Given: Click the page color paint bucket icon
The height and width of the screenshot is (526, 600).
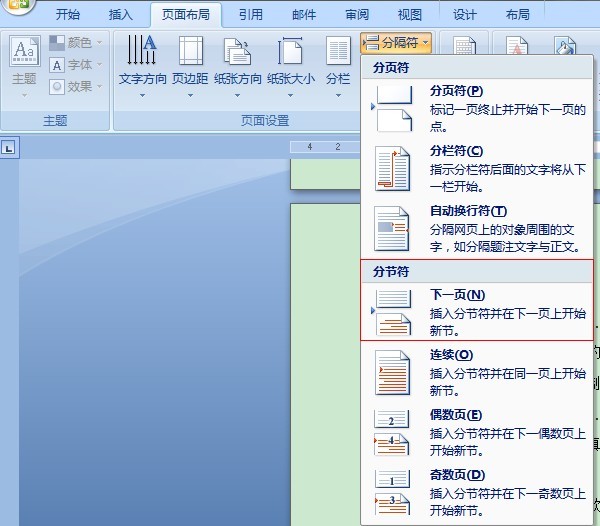Looking at the screenshot, I should (565, 46).
